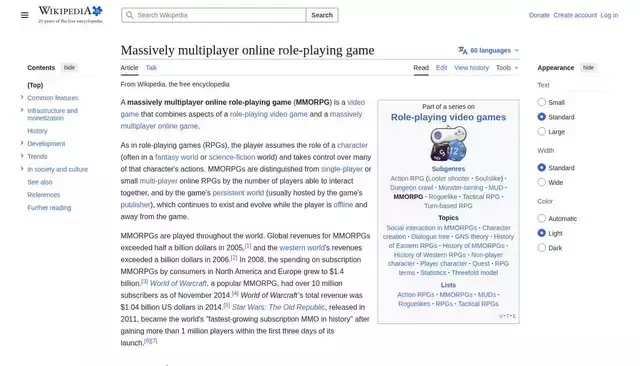Expand Development section in contents
The width and height of the screenshot is (640, 366).
(x=22, y=143)
